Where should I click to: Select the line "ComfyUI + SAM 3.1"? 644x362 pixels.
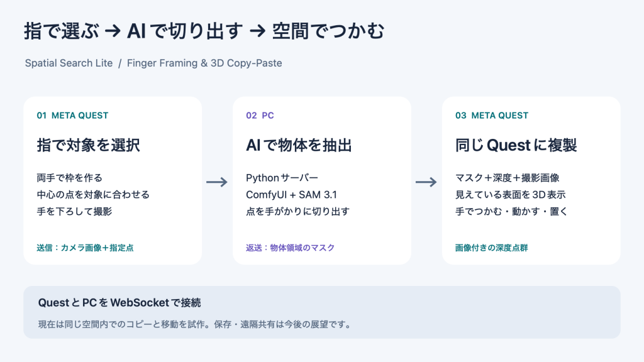pos(291,195)
